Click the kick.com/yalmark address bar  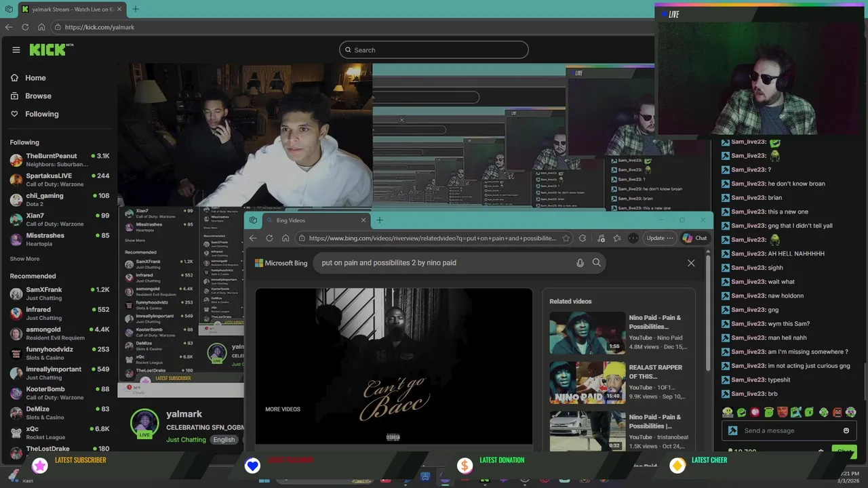[353, 27]
